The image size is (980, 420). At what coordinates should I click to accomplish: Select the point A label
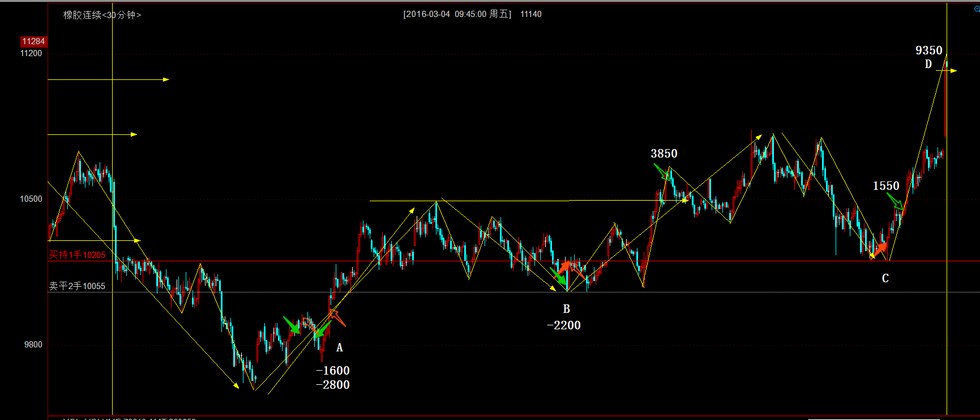[x=340, y=347]
